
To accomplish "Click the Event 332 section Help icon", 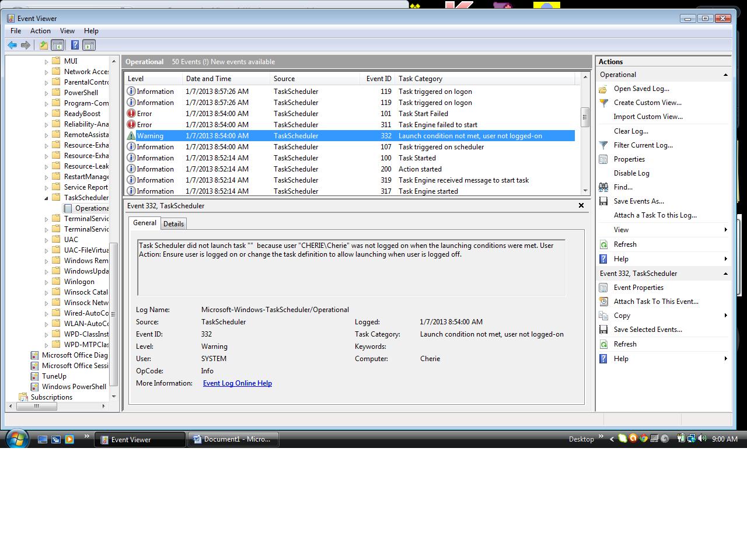I will [x=603, y=359].
